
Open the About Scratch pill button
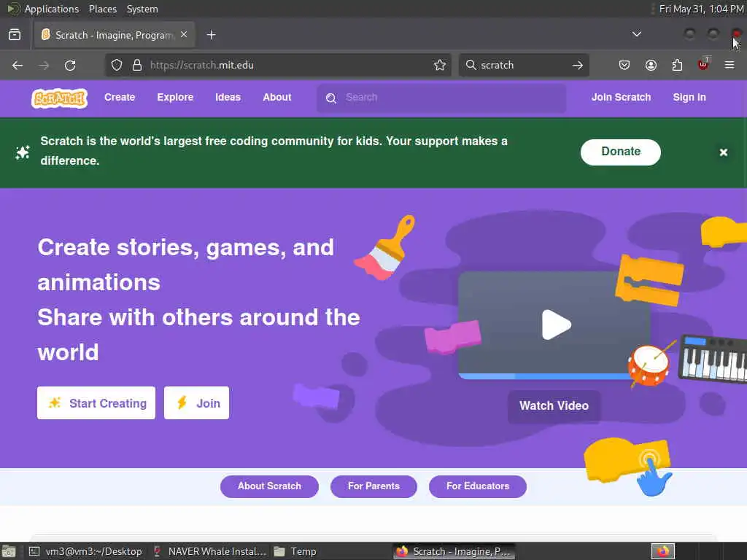pyautogui.click(x=269, y=486)
